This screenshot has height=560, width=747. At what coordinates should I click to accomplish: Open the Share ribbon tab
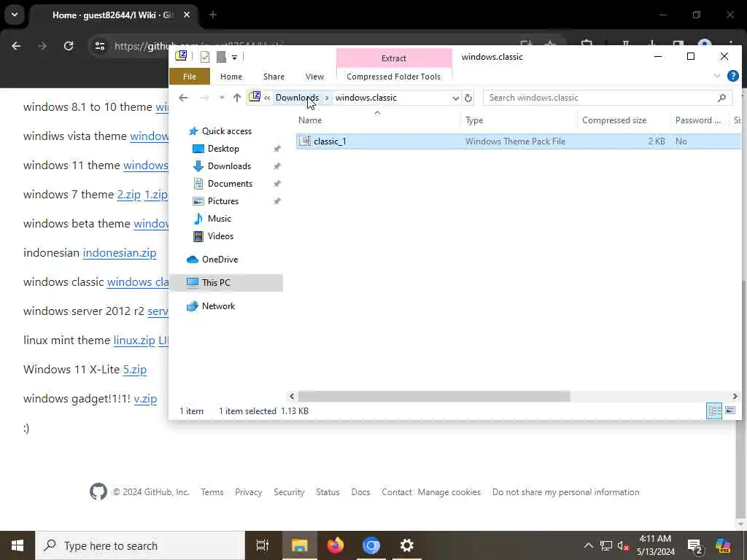(274, 76)
